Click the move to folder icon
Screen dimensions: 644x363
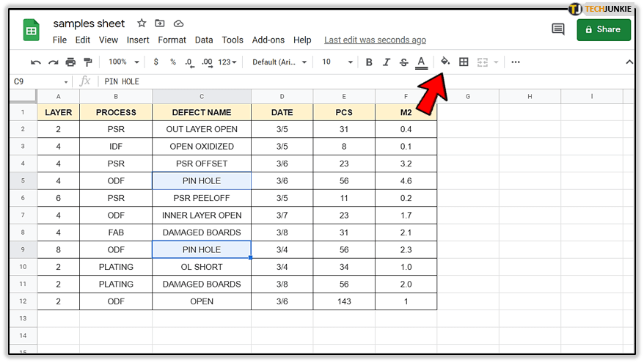click(160, 23)
